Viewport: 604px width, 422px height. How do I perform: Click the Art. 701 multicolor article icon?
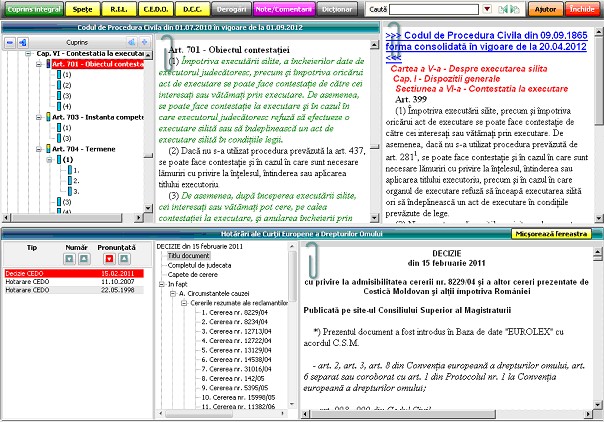pos(49,64)
